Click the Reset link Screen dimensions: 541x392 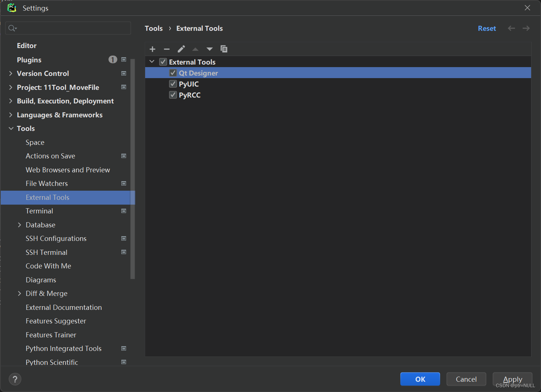(487, 28)
